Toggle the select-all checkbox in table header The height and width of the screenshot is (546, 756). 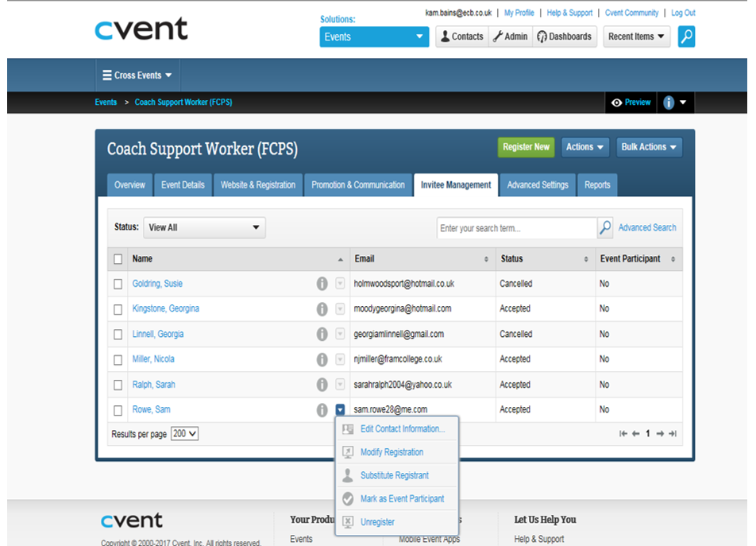tap(118, 260)
